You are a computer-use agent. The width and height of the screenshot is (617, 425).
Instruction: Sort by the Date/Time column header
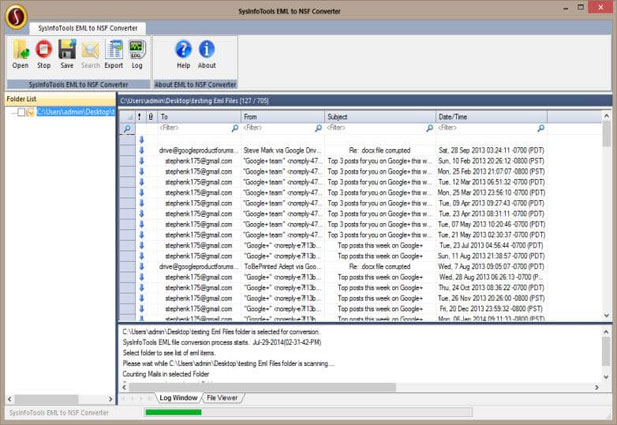(491, 116)
